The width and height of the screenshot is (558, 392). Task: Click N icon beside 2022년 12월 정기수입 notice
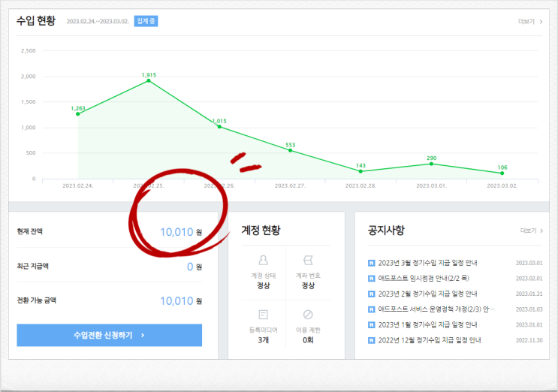pos(372,340)
